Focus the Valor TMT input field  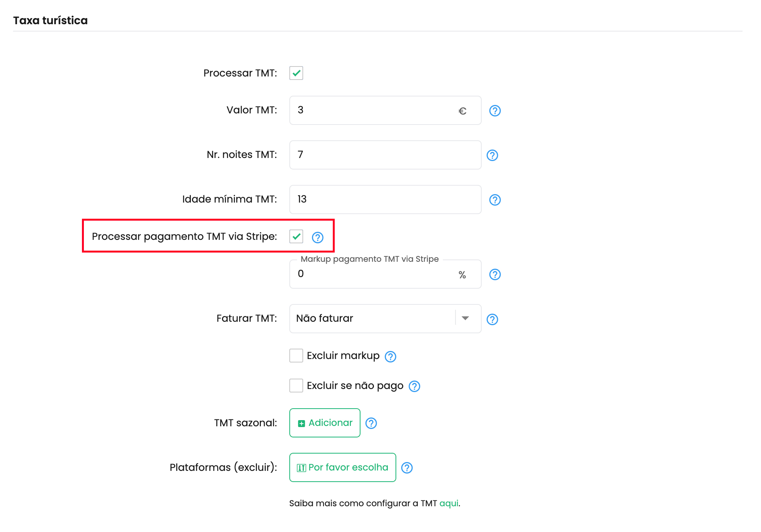[385, 110]
